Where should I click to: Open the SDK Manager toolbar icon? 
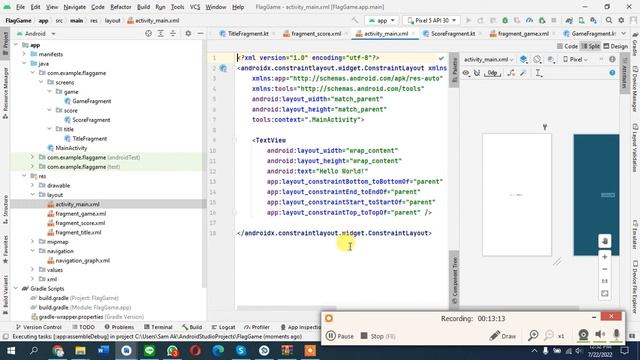pos(593,20)
